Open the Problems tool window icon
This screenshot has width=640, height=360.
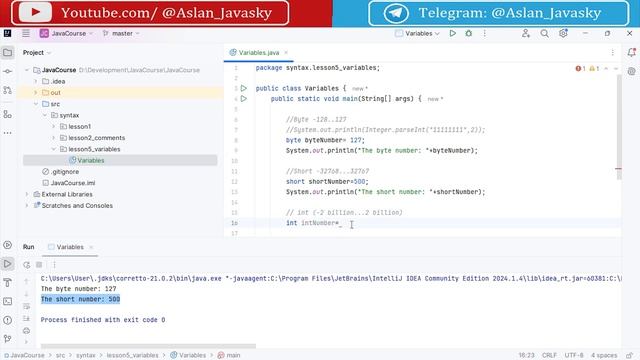click(7, 320)
